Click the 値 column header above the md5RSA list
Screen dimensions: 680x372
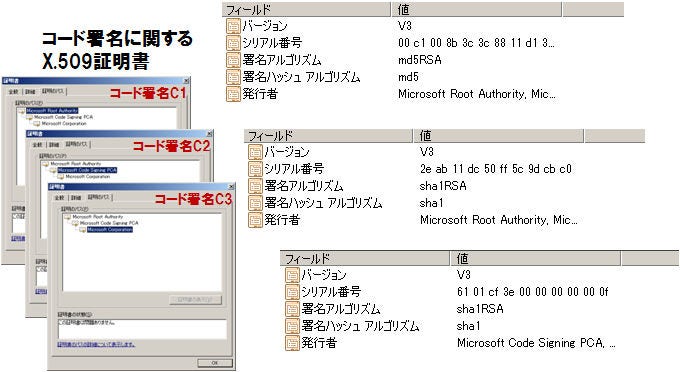[x=476, y=10]
